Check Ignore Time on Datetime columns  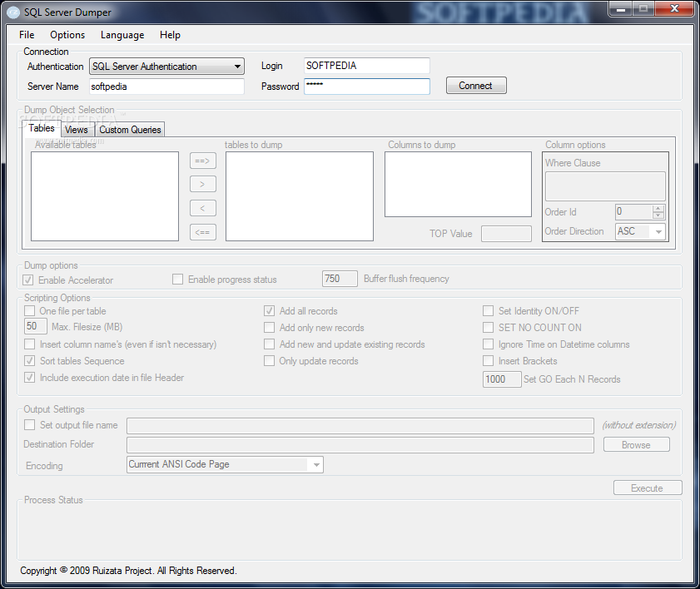pyautogui.click(x=489, y=344)
